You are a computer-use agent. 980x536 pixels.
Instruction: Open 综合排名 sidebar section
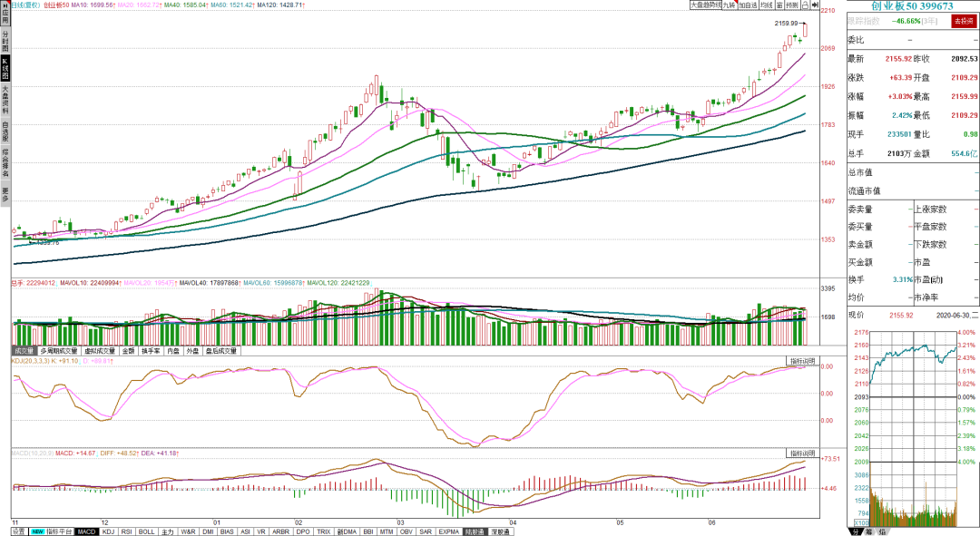click(x=5, y=163)
